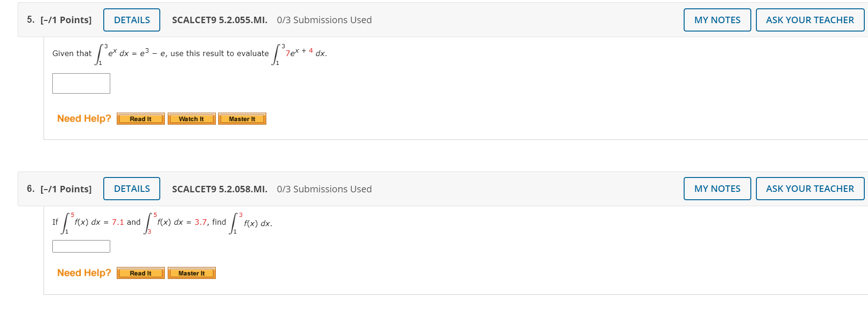Viewport: 868px width, 323px height.
Task: Click Need Help? label in question 6
Action: [x=84, y=273]
